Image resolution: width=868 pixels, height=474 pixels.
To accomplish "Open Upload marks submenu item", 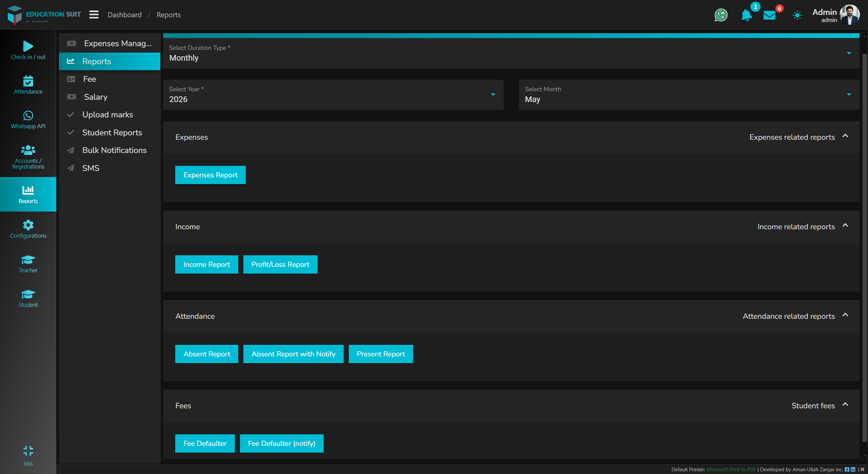I will point(109,115).
